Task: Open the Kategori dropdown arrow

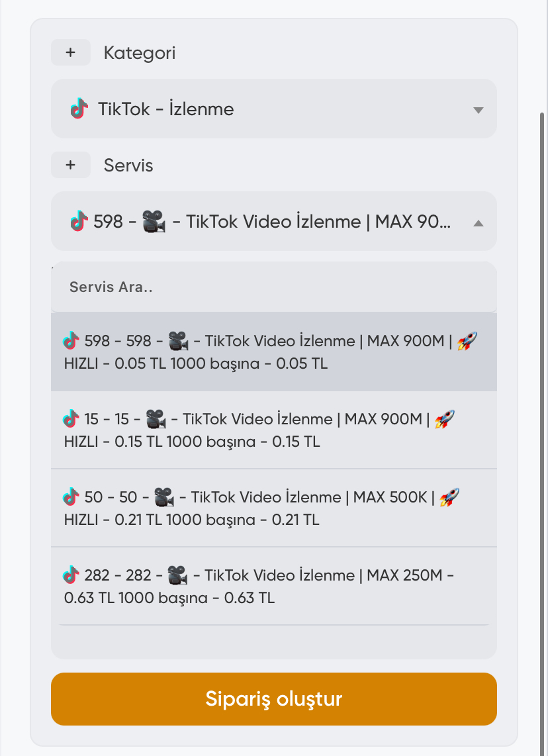Action: 478,110
